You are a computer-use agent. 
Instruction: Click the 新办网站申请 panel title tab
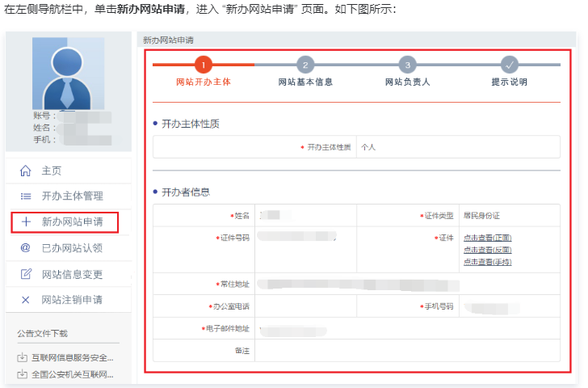pyautogui.click(x=168, y=40)
